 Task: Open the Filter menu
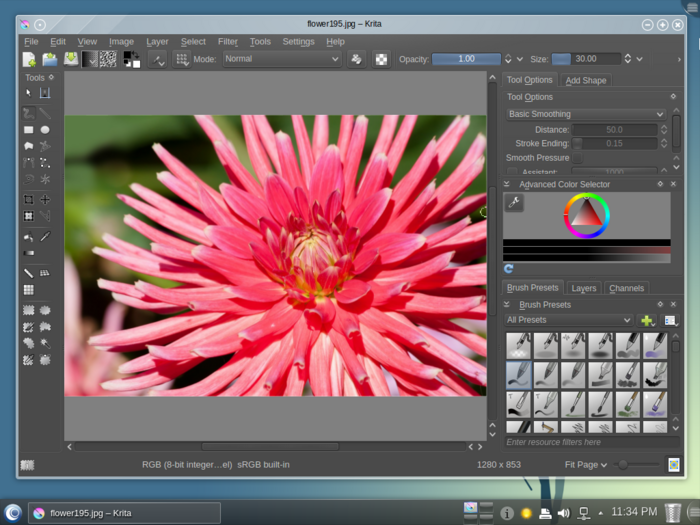(x=228, y=42)
